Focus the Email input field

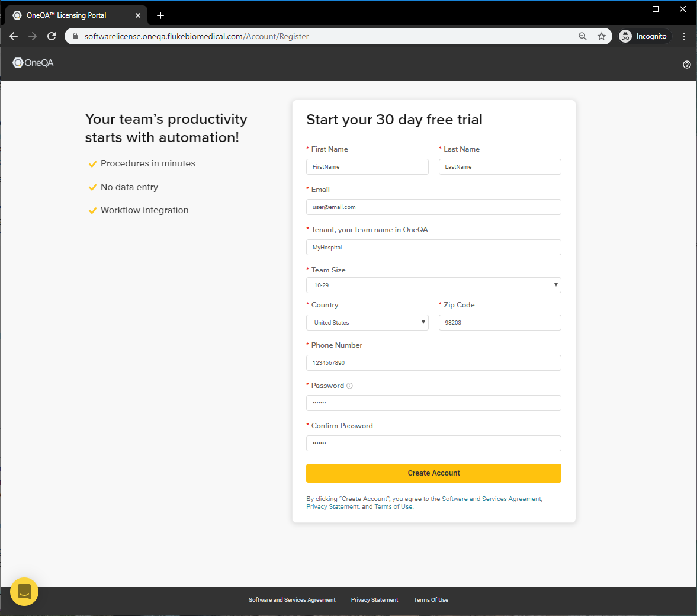tap(433, 207)
